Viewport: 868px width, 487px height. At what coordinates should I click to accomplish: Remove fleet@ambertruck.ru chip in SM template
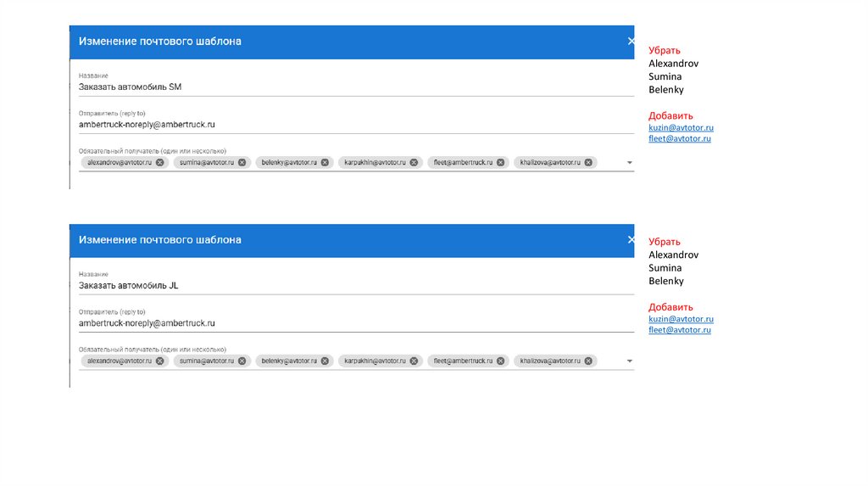pyautogui.click(x=500, y=162)
